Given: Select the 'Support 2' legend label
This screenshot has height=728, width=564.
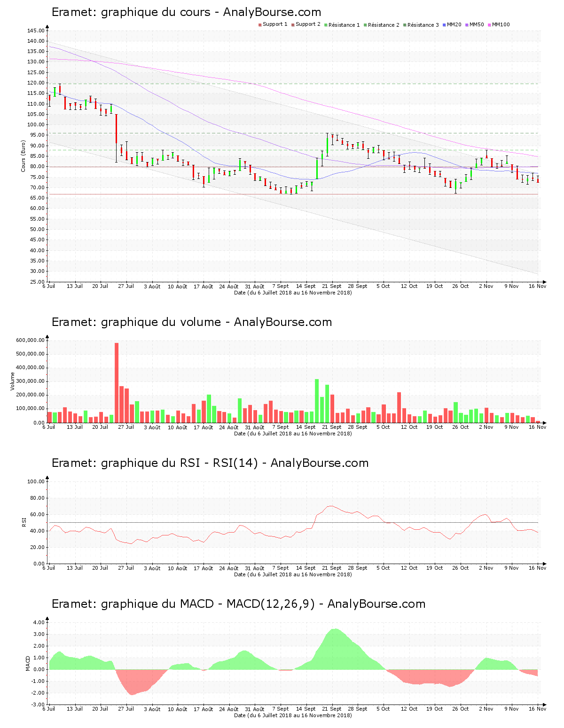Looking at the screenshot, I should pos(308,24).
